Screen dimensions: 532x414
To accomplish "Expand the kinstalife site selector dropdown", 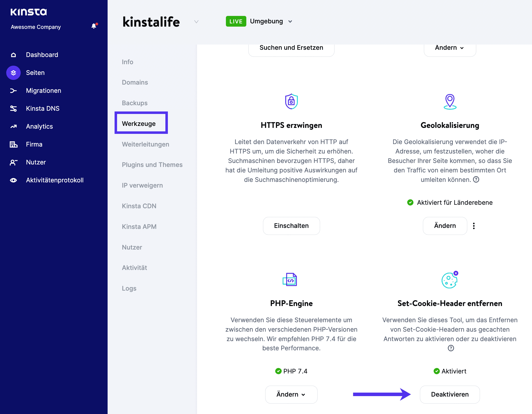I will [197, 22].
